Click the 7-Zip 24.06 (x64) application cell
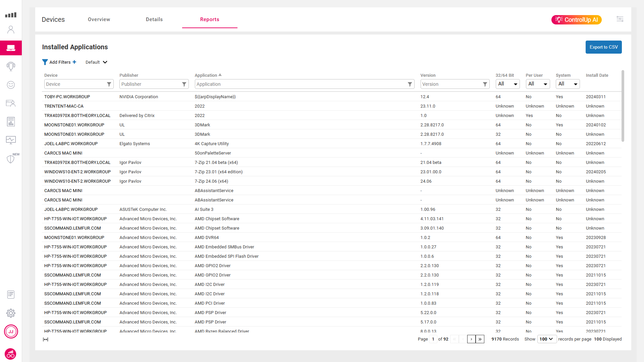This screenshot has width=644, height=362. pyautogui.click(x=211, y=181)
